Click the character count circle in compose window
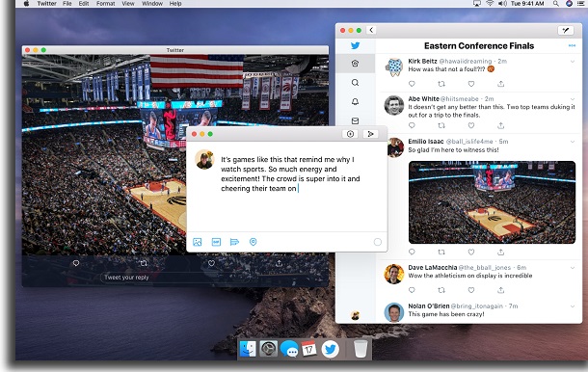588x372 pixels. [x=378, y=242]
